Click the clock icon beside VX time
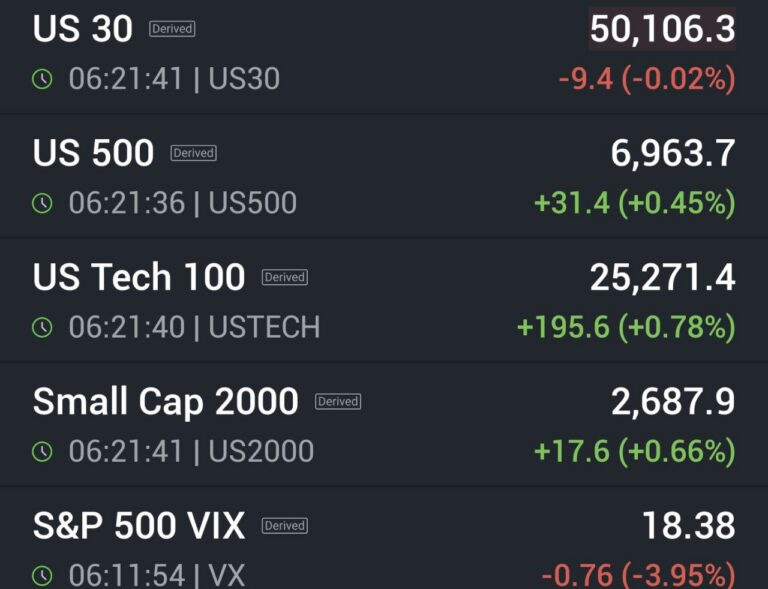 [x=42, y=575]
